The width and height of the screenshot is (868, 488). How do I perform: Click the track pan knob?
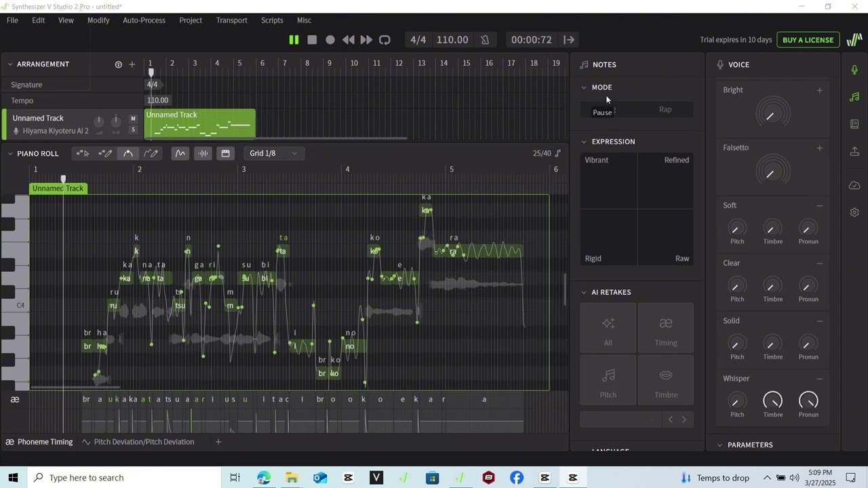116,120
